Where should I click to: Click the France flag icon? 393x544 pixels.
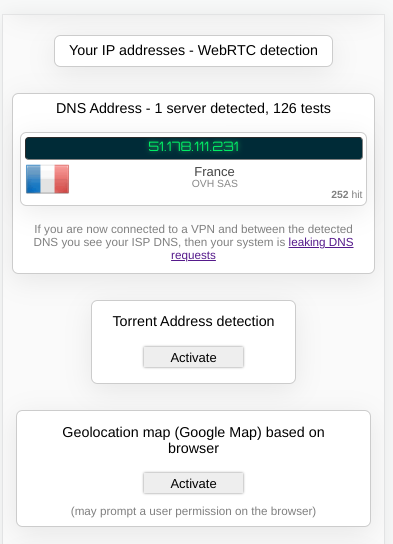click(x=48, y=179)
